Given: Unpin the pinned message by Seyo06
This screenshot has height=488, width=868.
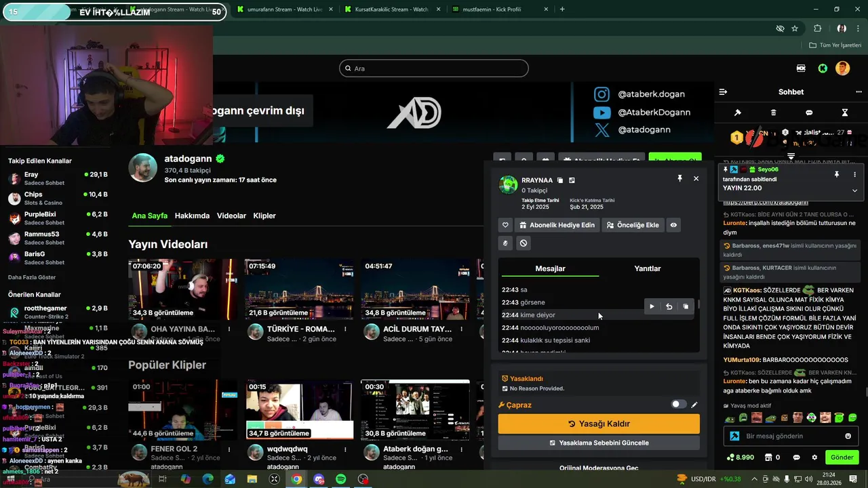Looking at the screenshot, I should (837, 174).
